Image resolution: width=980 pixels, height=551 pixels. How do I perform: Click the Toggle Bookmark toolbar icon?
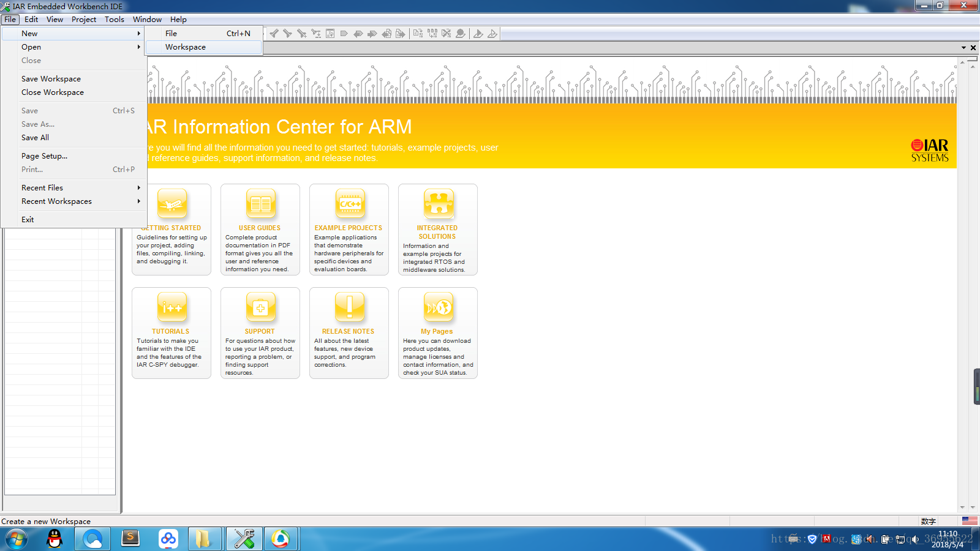(344, 33)
